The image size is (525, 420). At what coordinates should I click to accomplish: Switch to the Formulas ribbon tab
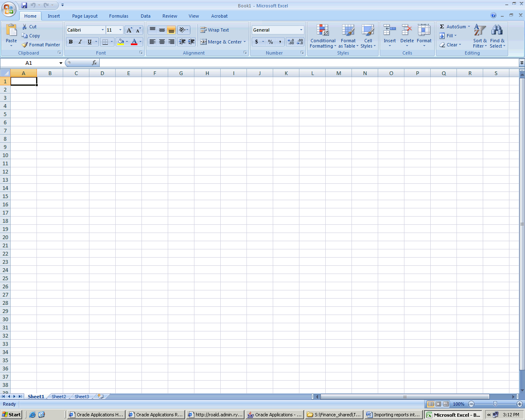[x=119, y=16]
